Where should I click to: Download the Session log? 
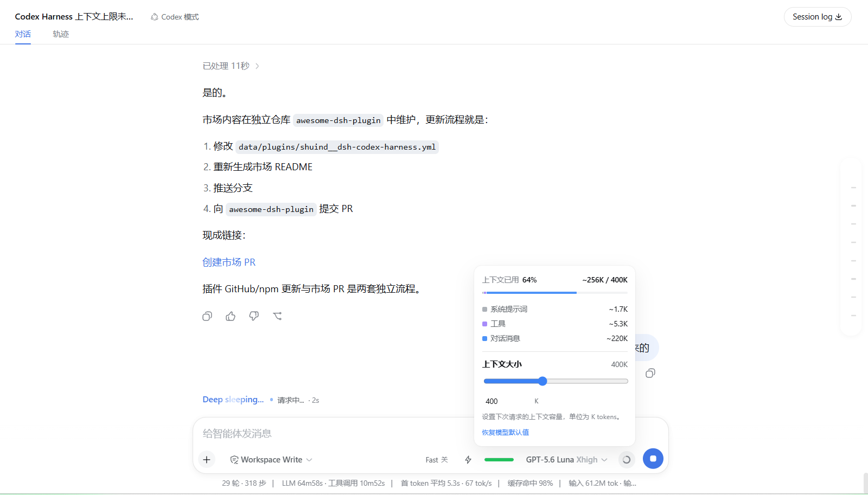tap(818, 17)
